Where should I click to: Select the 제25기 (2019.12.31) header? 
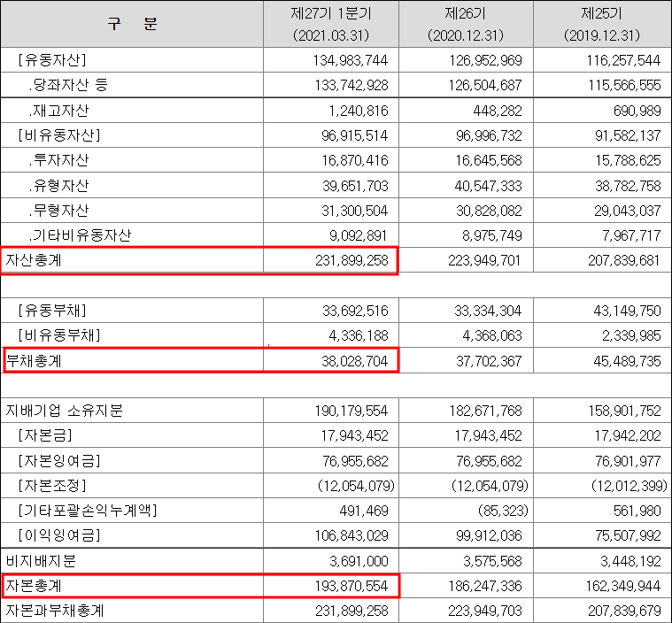pyautogui.click(x=602, y=24)
